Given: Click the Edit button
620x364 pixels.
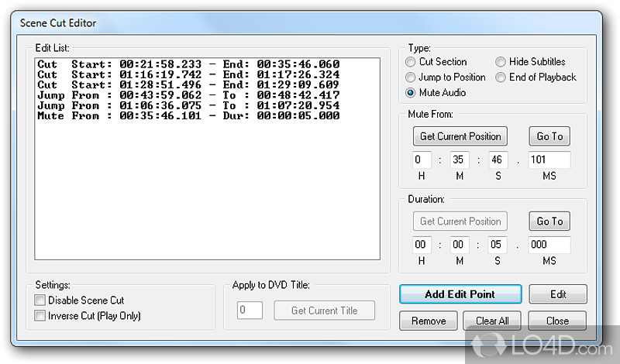Looking at the screenshot, I should (558, 294).
